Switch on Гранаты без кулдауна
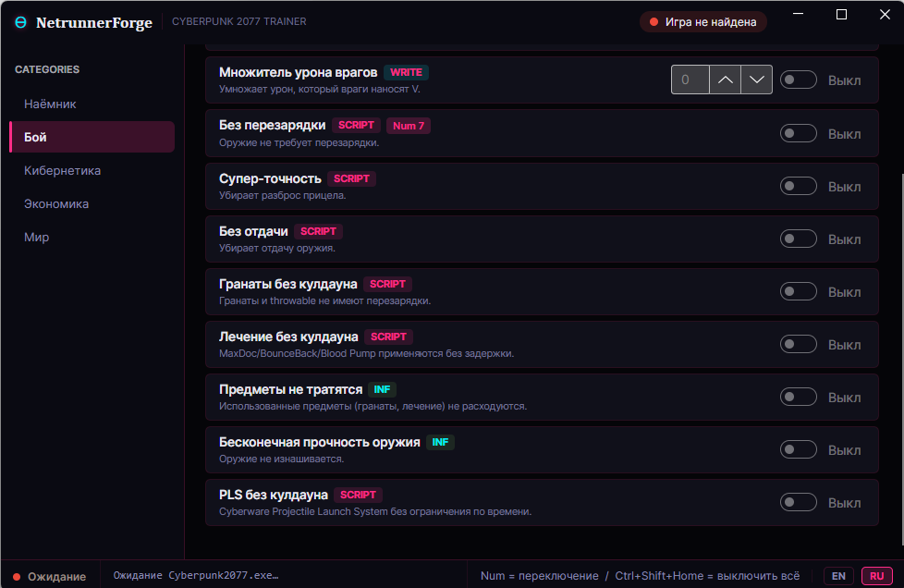904x588 pixels. (x=799, y=291)
